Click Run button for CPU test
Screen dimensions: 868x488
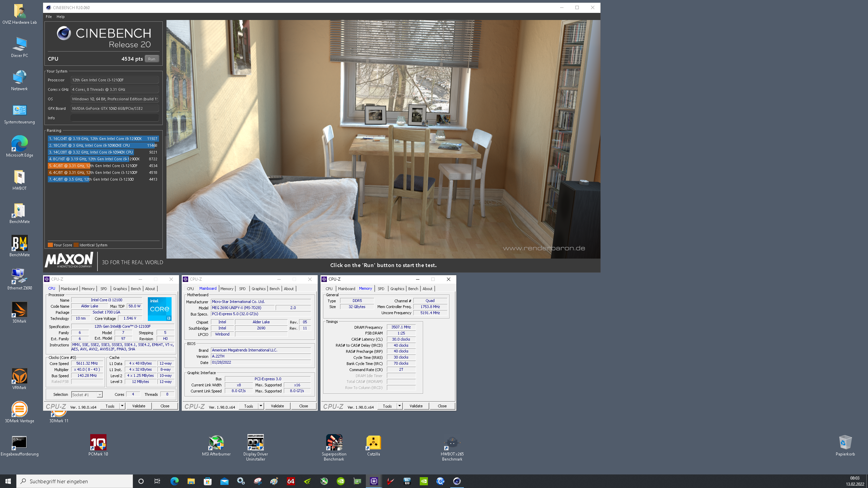click(152, 59)
